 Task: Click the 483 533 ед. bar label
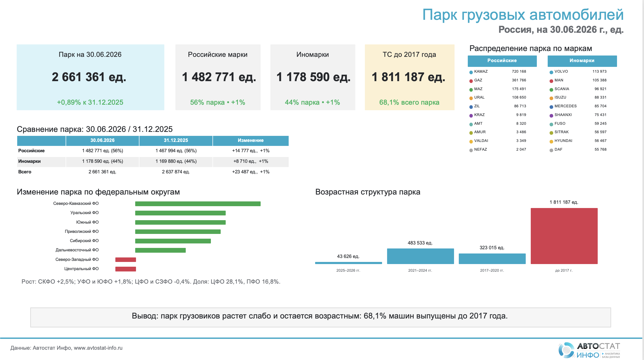pyautogui.click(x=420, y=243)
